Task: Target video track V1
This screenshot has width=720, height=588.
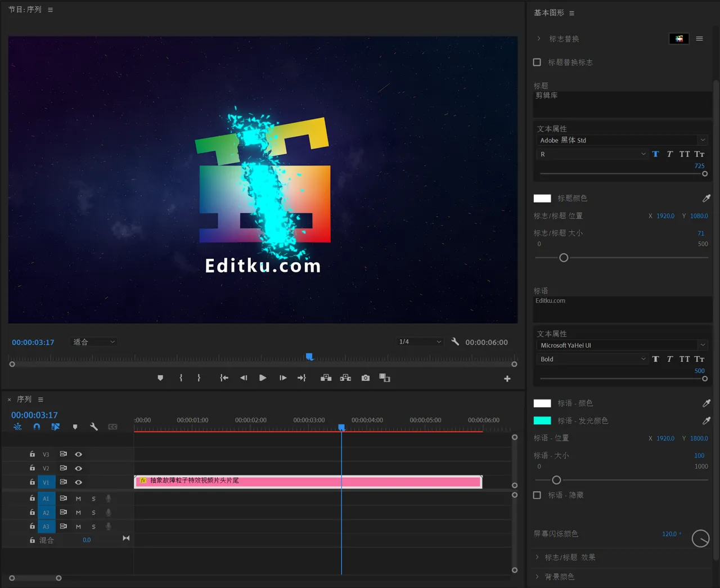Action: point(46,482)
